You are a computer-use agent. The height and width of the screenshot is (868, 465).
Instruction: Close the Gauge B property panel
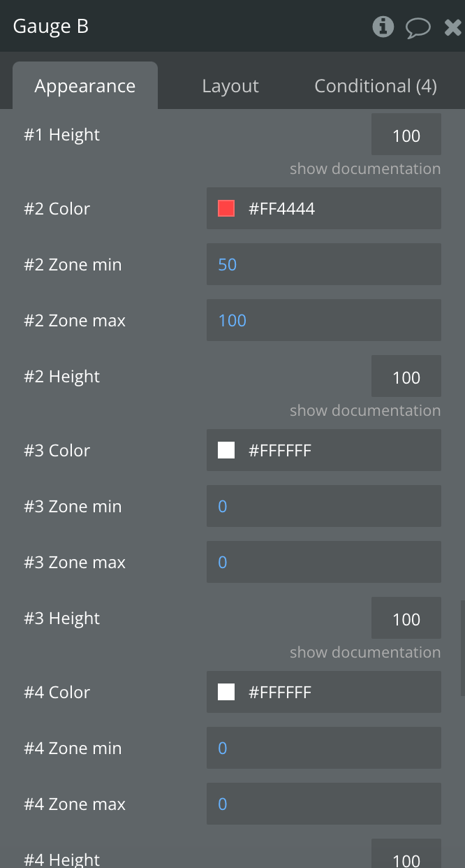point(452,27)
